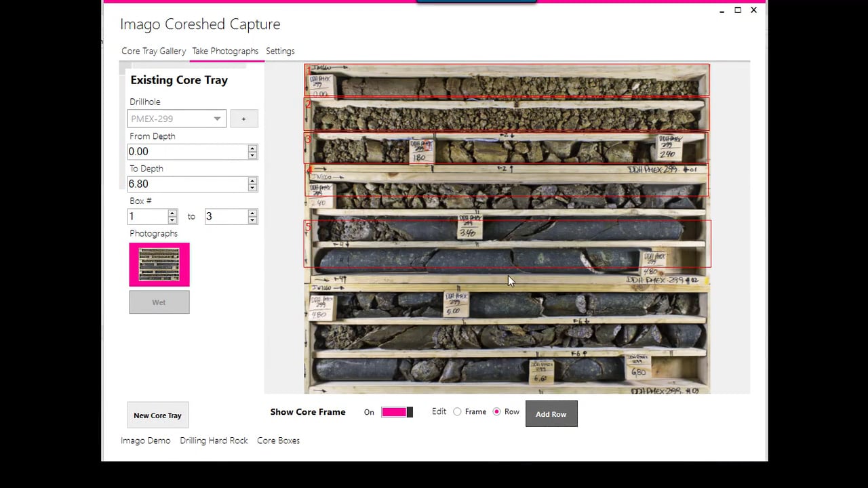Select the Frame edit radio button
Viewport: 868px width, 488px height.
click(457, 411)
